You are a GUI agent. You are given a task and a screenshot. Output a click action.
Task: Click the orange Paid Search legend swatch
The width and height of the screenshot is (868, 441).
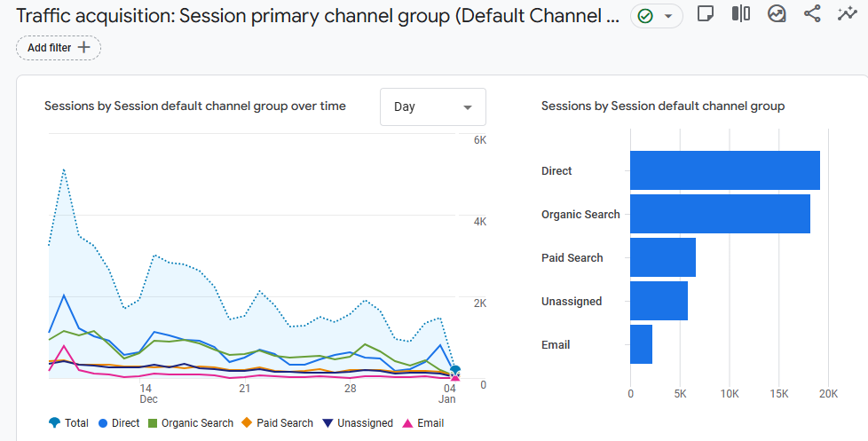pos(248,423)
